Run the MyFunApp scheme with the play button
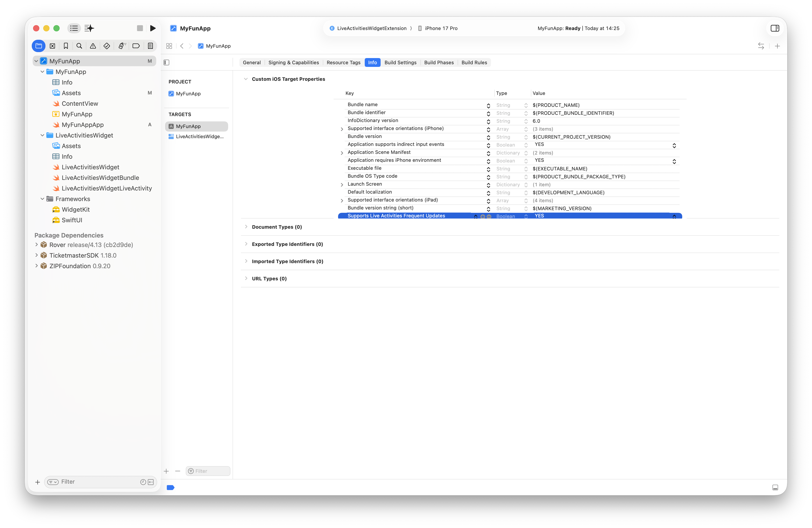This screenshot has width=812, height=528. [x=152, y=28]
